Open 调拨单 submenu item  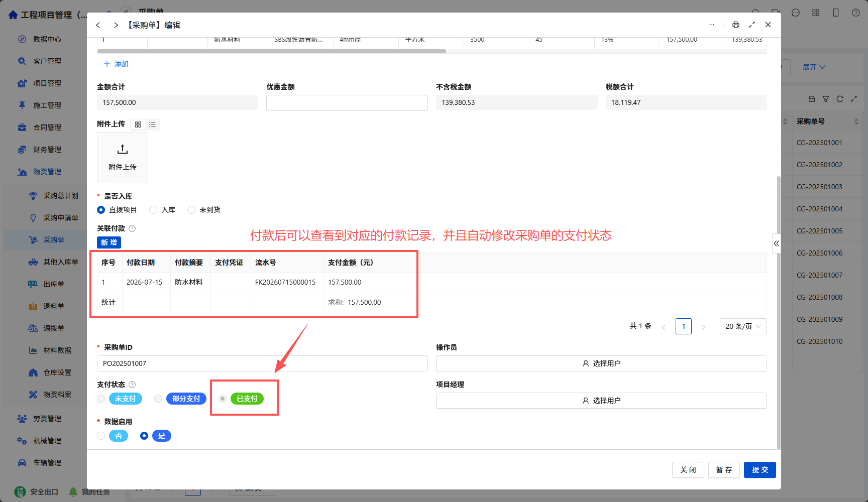pos(53,328)
